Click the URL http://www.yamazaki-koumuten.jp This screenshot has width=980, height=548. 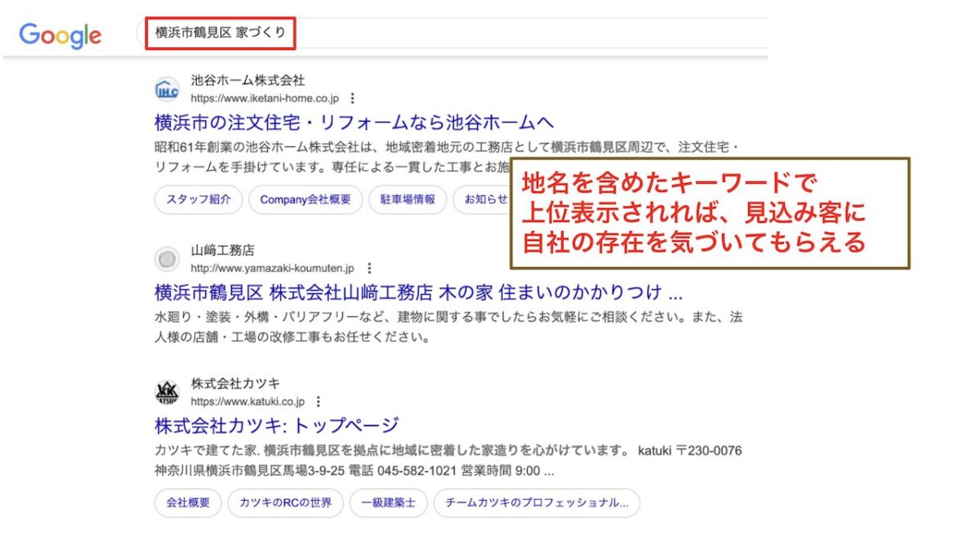(x=273, y=269)
